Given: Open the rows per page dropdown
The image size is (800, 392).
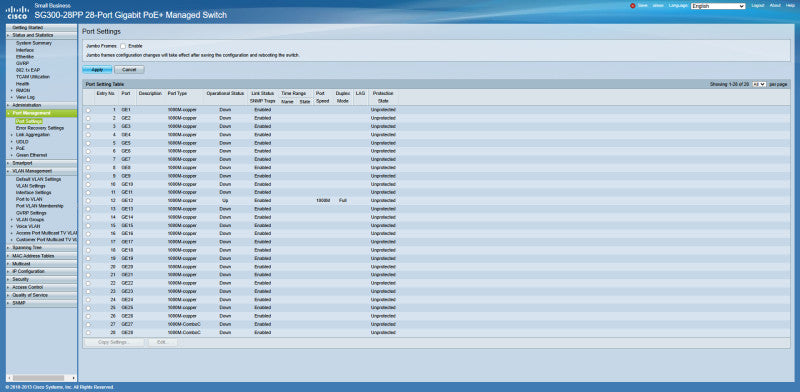Looking at the screenshot, I should [x=759, y=84].
